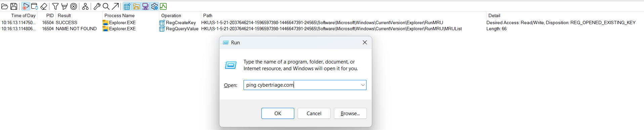Expand the Open combo box dropdown arrow
Viewport: 644px width, 130px height.
(x=363, y=85)
